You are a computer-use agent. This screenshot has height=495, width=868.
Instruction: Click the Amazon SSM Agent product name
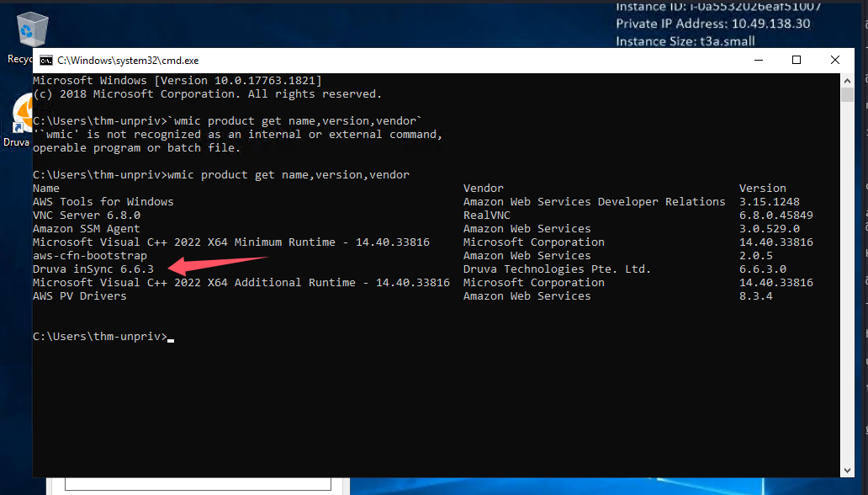pyautogui.click(x=87, y=229)
